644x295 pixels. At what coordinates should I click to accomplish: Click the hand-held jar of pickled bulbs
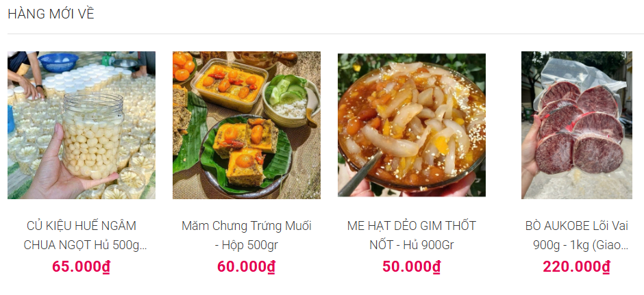click(92, 136)
